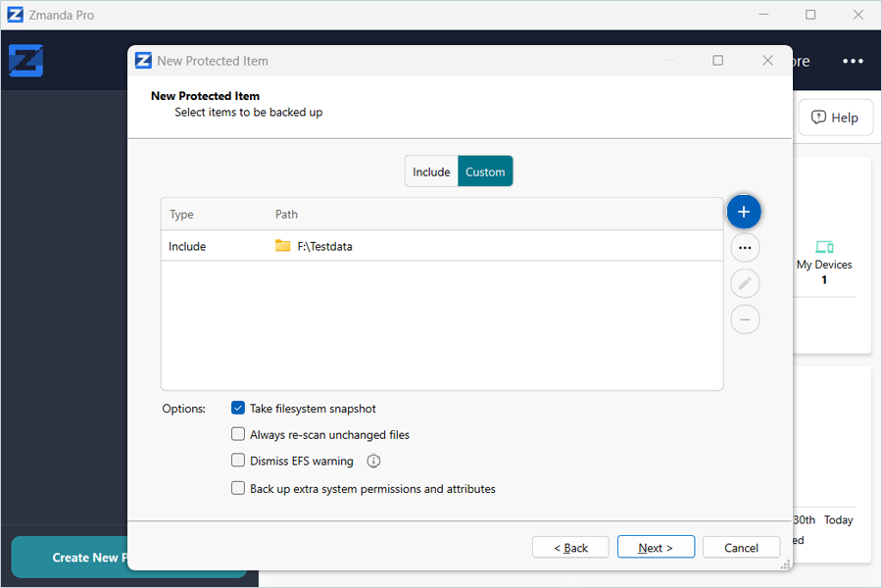Click the Zmanda logo in header
882x588 pixels.
[25, 61]
